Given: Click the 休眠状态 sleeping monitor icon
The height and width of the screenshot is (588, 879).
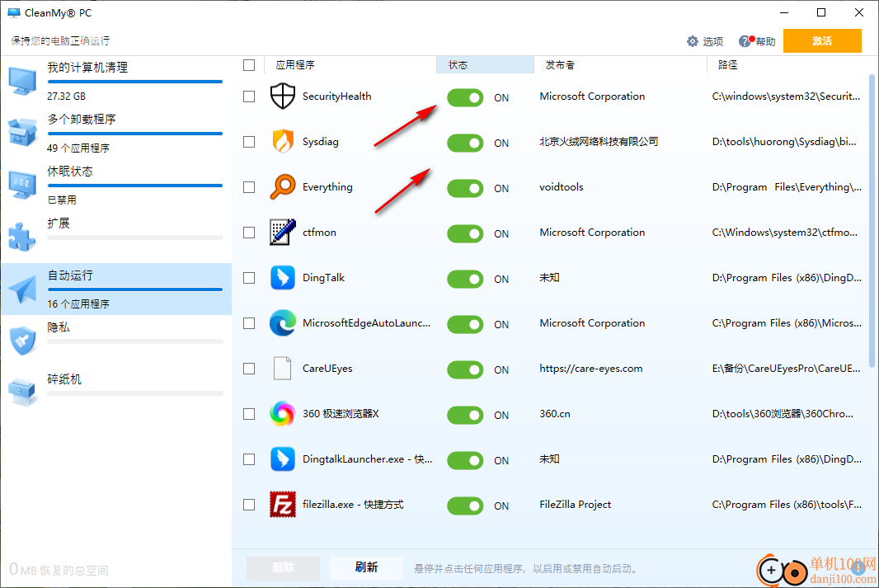Looking at the screenshot, I should pyautogui.click(x=22, y=185).
